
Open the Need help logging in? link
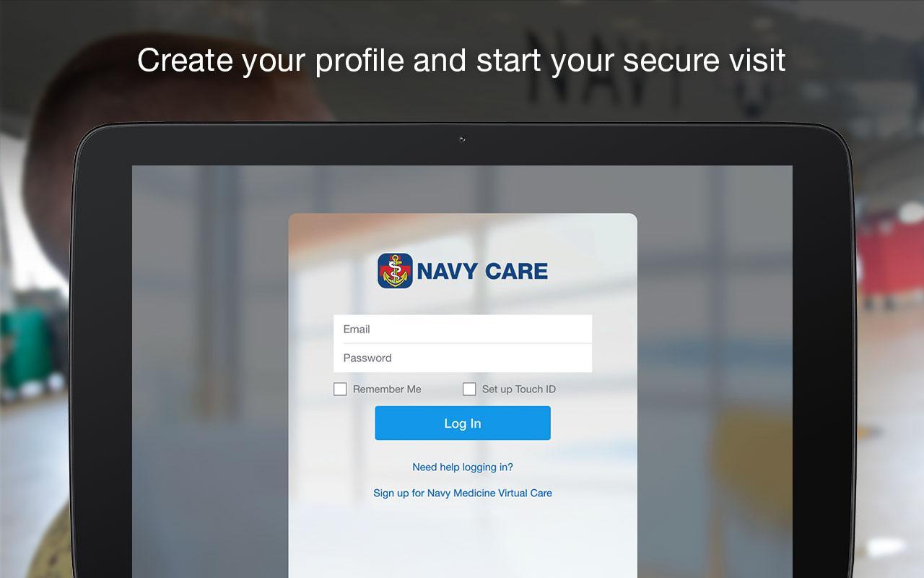pos(463,467)
